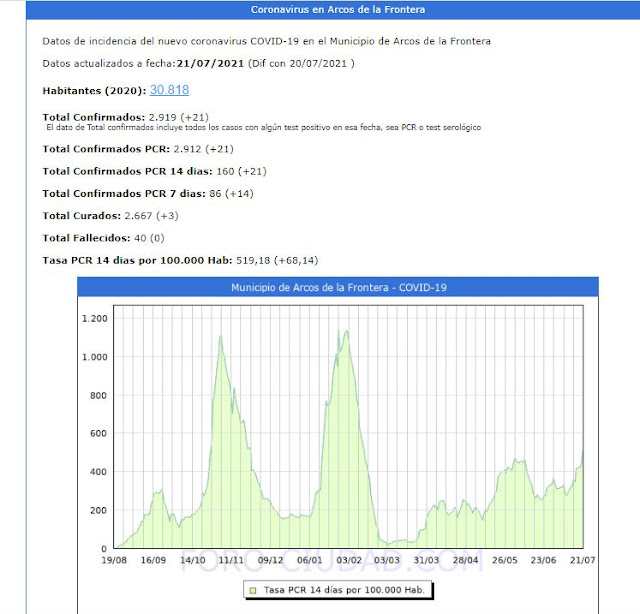640x614 pixels.
Task: Select the 'Total Fallecidos: 40 (0)' line
Action: tap(103, 238)
